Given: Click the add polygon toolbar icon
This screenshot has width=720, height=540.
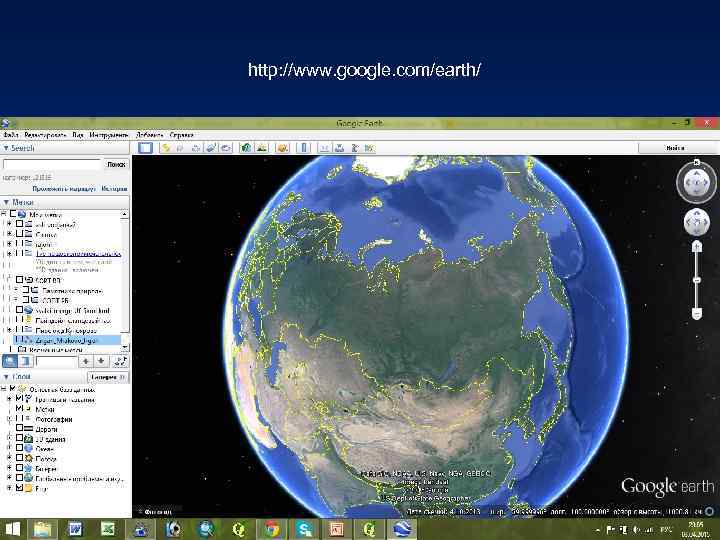Looking at the screenshot, I should 180,148.
